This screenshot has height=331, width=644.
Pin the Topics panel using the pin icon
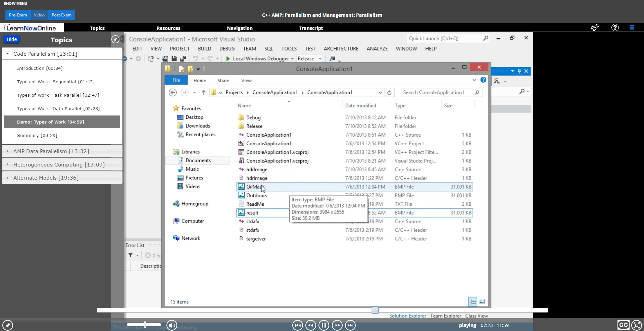tap(115, 40)
